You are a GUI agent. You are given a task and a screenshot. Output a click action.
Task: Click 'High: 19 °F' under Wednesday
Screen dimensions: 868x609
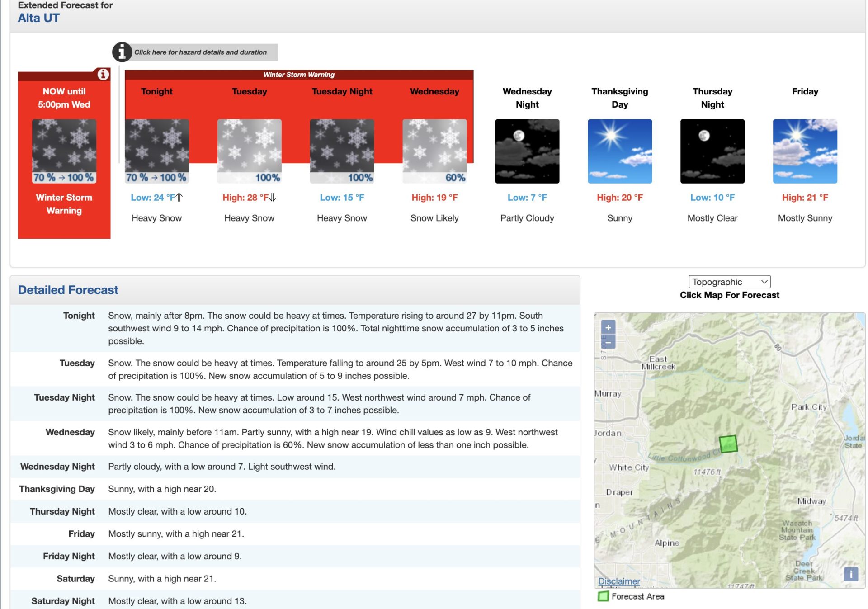click(434, 198)
